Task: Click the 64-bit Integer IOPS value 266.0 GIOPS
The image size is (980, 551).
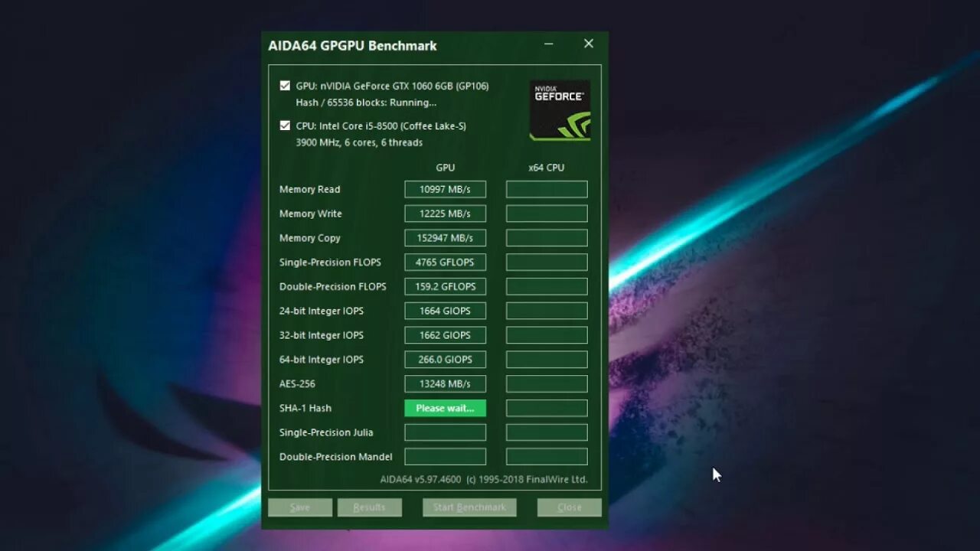Action: [445, 360]
